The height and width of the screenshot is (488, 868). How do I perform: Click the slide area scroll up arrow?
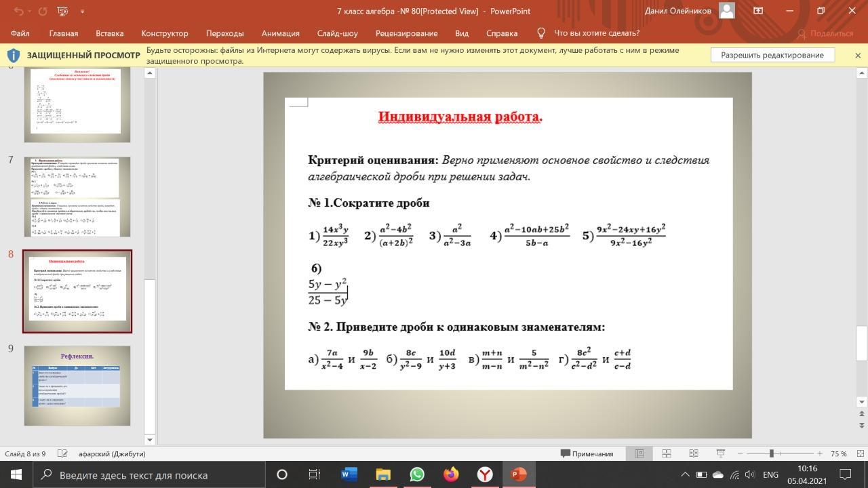[862, 72]
